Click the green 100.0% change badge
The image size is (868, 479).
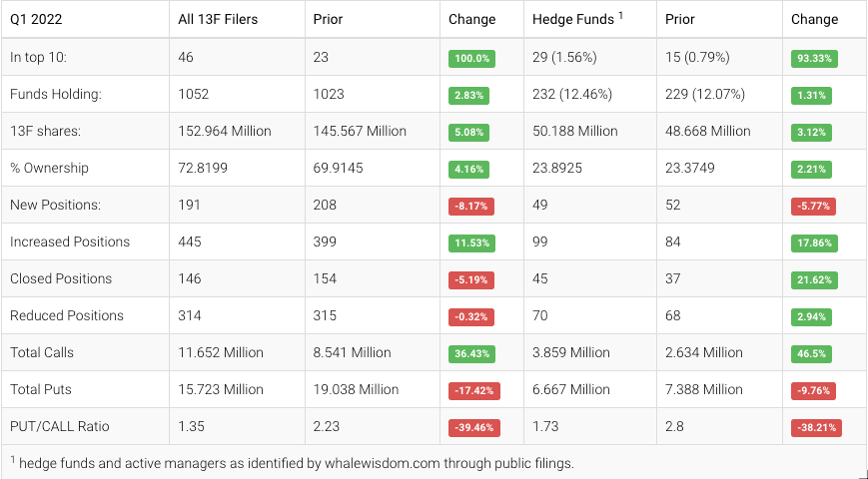click(x=471, y=58)
